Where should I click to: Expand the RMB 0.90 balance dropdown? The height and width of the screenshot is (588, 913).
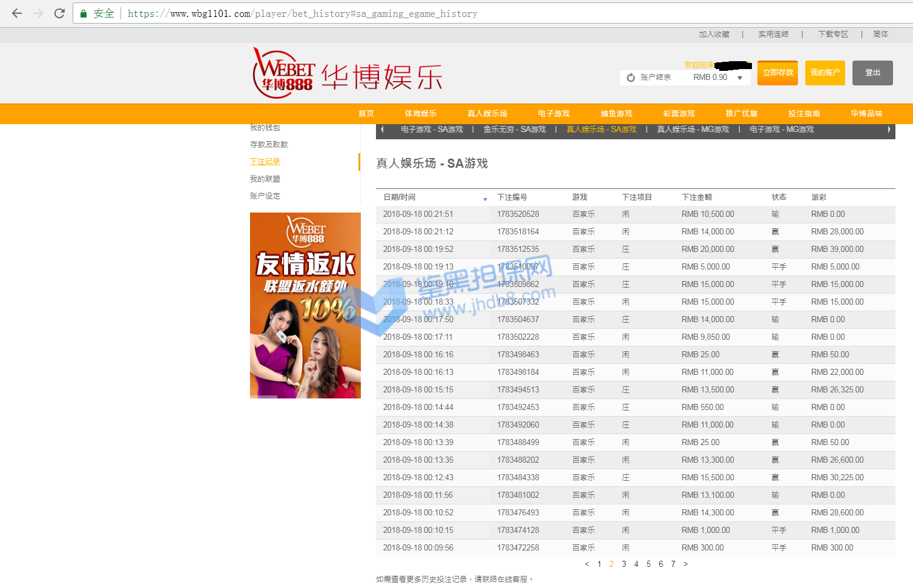coord(740,78)
